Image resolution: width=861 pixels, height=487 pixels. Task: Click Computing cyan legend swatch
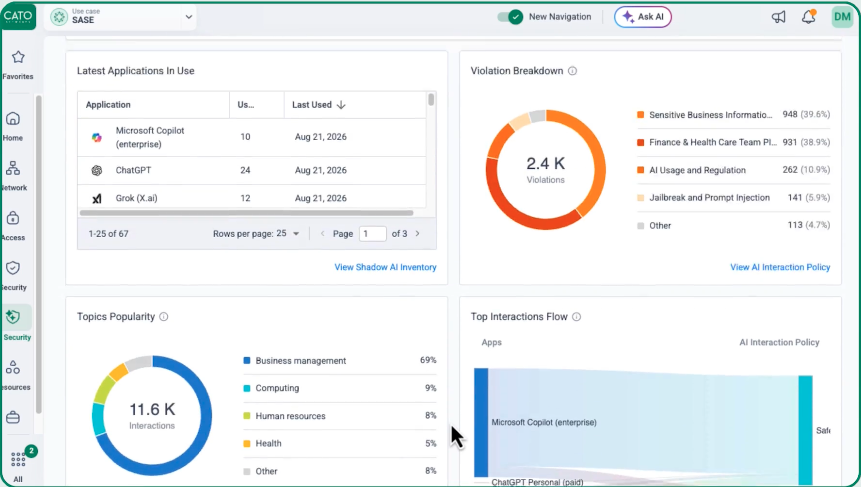tap(247, 388)
